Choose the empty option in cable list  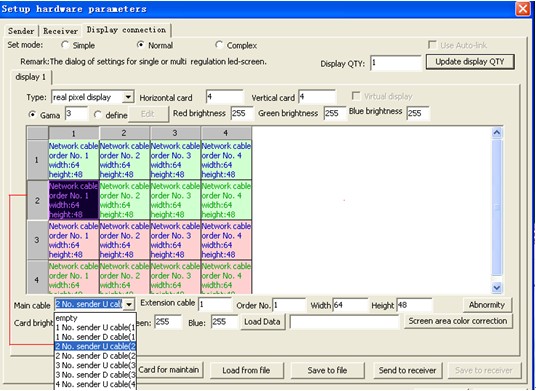click(95, 318)
